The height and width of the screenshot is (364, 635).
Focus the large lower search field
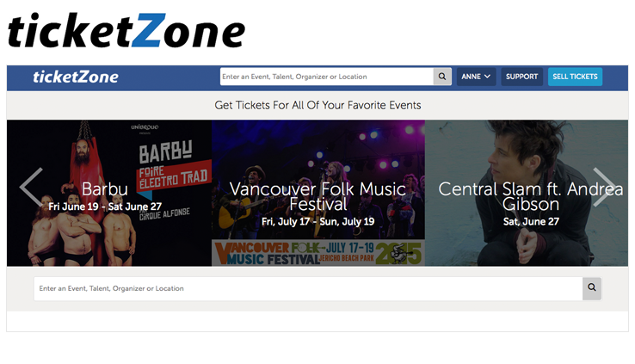[x=308, y=288]
